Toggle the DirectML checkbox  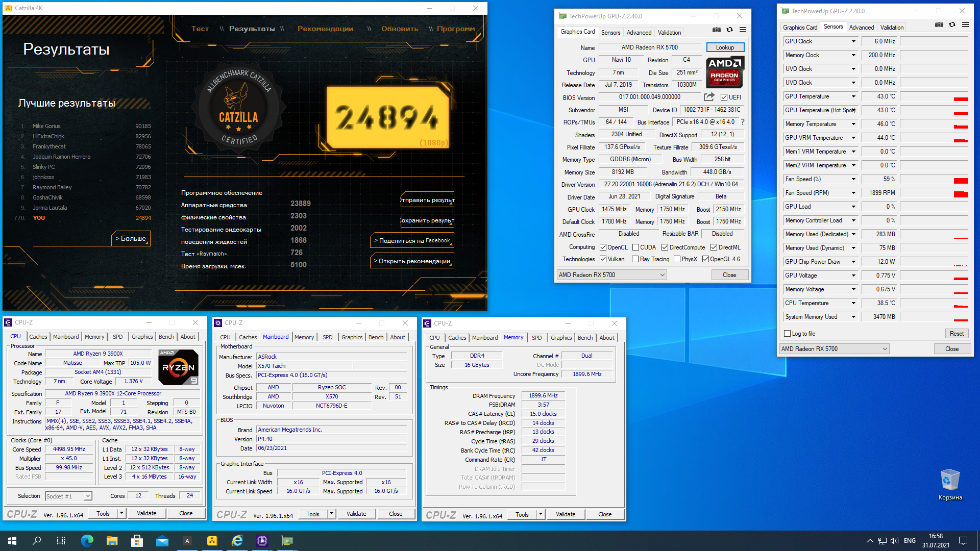point(714,247)
